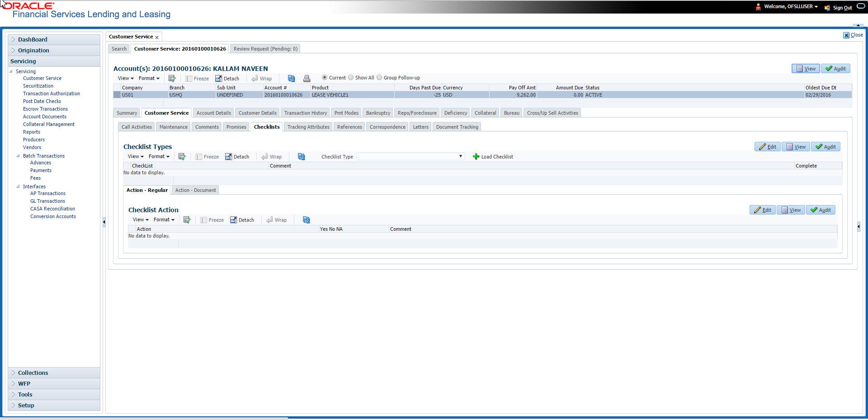The height and width of the screenshot is (420, 868).
Task: Expand the Setup section in the sidebar
Action: 54,406
